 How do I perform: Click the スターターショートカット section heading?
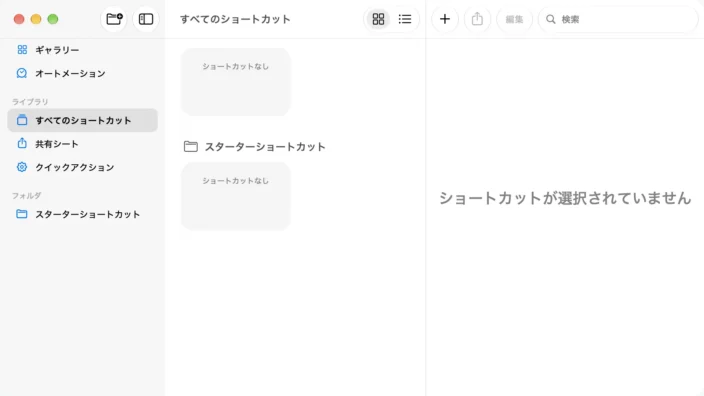[x=265, y=147]
